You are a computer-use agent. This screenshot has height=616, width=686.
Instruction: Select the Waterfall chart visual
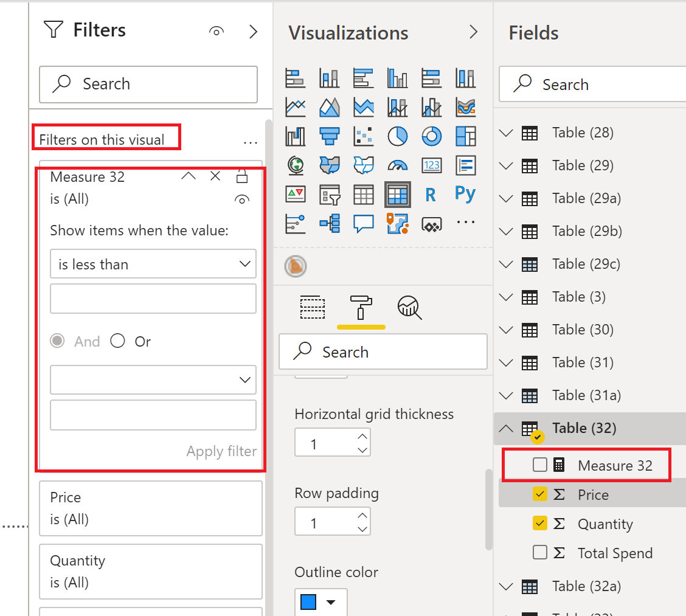296,136
